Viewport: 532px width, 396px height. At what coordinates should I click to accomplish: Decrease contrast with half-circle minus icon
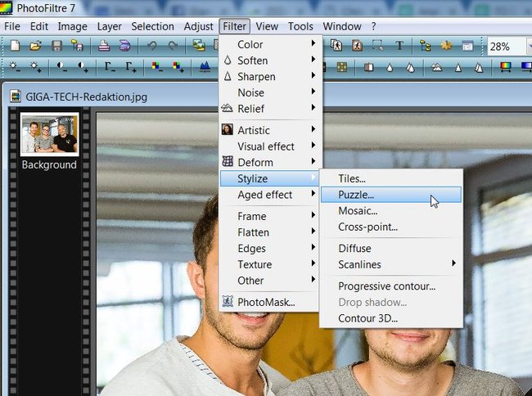coord(61,67)
